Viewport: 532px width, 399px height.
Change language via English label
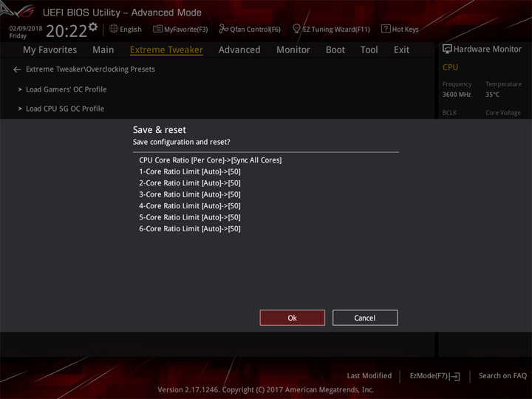tap(131, 29)
